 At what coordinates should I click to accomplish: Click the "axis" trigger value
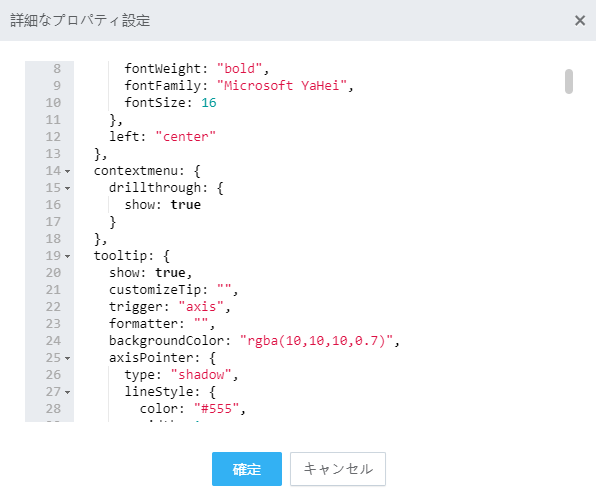(x=201, y=306)
